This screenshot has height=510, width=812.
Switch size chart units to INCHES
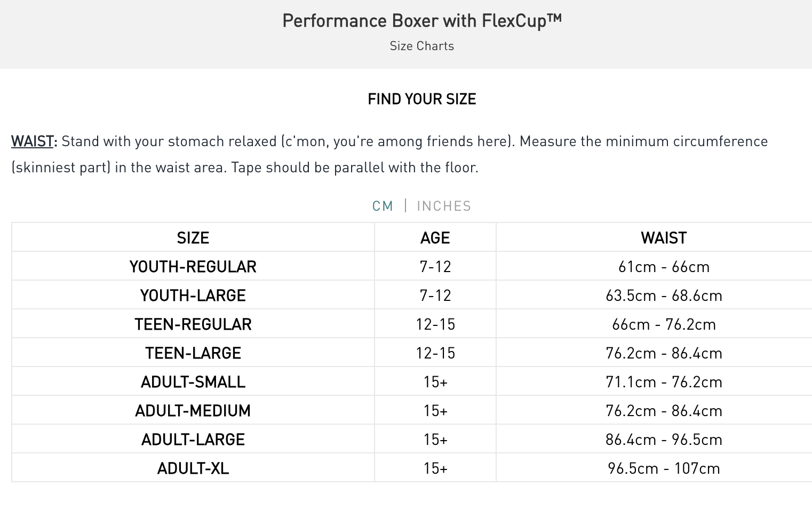pos(444,206)
